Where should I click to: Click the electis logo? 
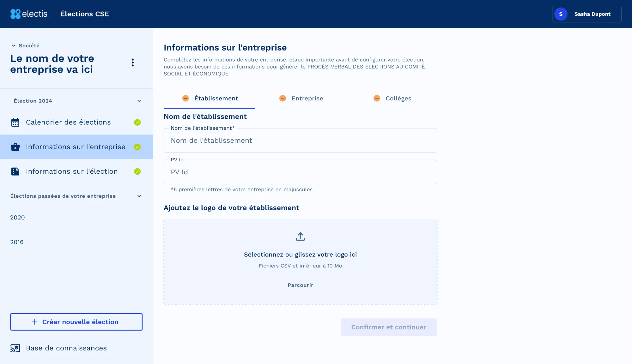(29, 14)
